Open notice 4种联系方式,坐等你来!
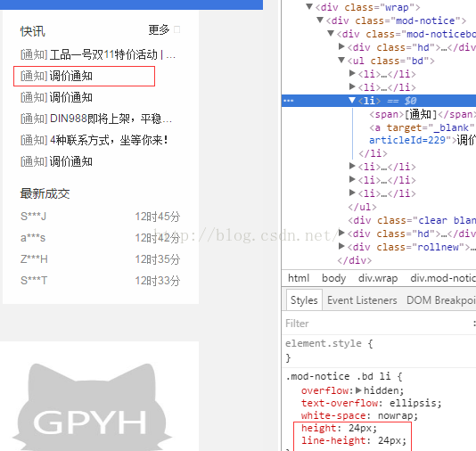The height and width of the screenshot is (451, 476). 109,140
